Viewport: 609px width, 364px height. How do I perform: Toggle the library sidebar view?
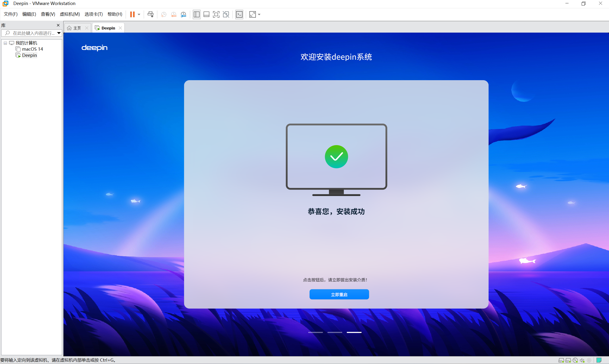point(197,14)
